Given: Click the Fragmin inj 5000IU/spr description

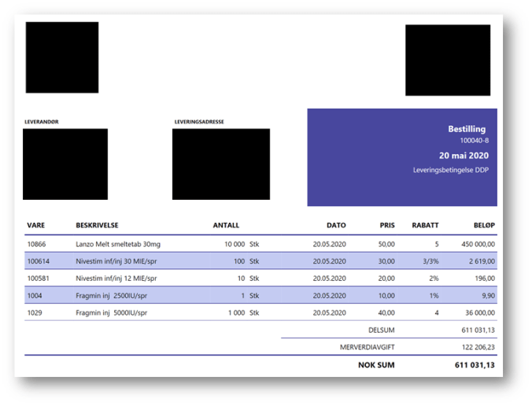Looking at the screenshot, I should tap(115, 313).
